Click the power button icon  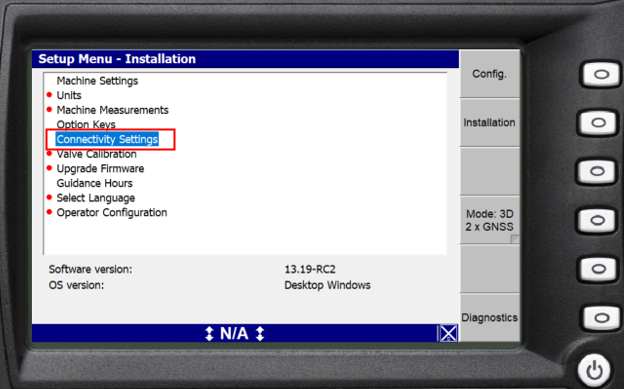click(x=594, y=370)
